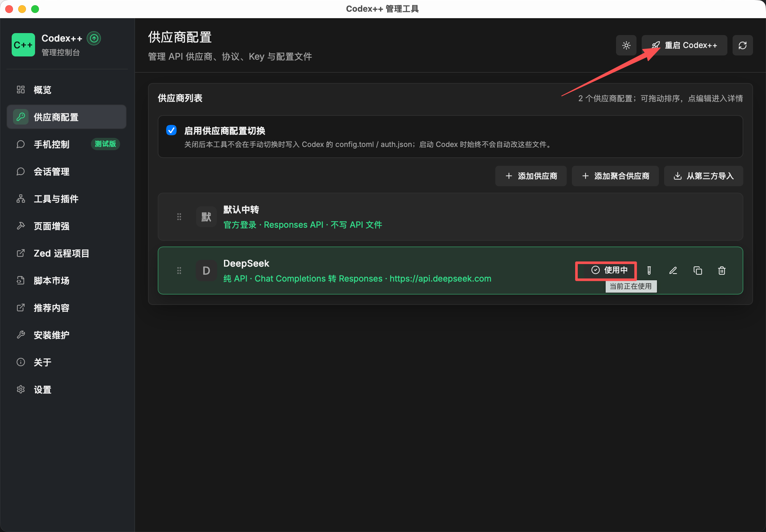Open 会话管理 page
The image size is (766, 532).
tap(66, 172)
